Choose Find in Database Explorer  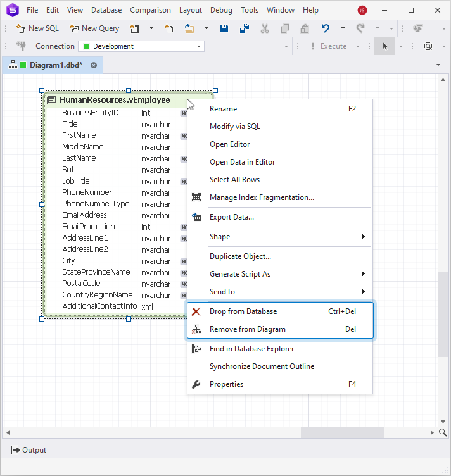(x=280, y=349)
